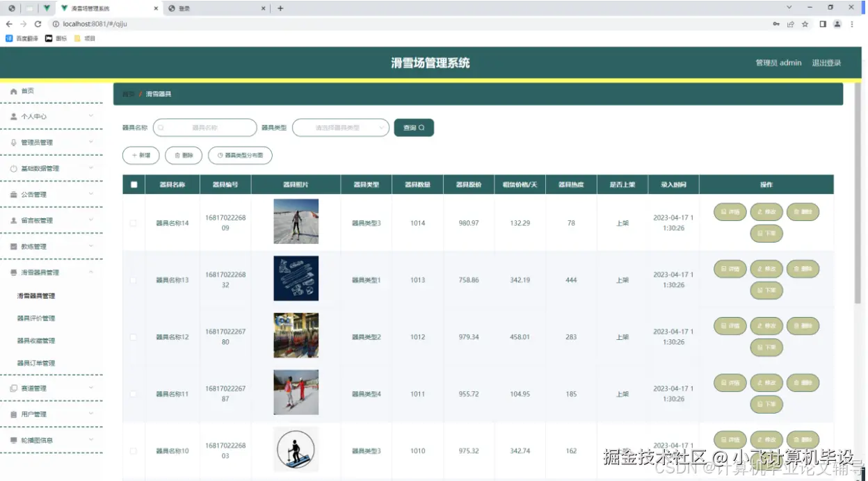Click the 980.97 price cell
The image size is (868, 481).
(x=469, y=223)
